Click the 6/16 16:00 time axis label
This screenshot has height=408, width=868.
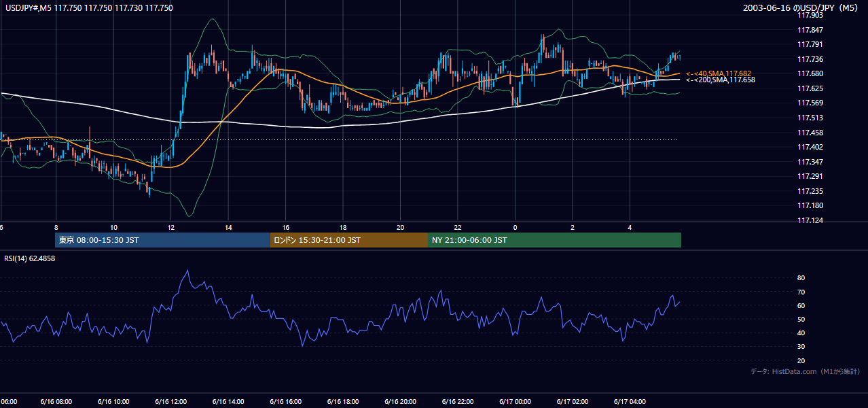pos(286,402)
